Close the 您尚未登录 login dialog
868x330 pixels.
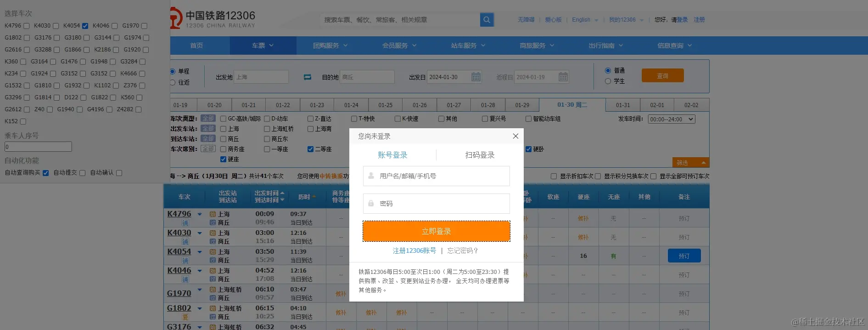[515, 136]
